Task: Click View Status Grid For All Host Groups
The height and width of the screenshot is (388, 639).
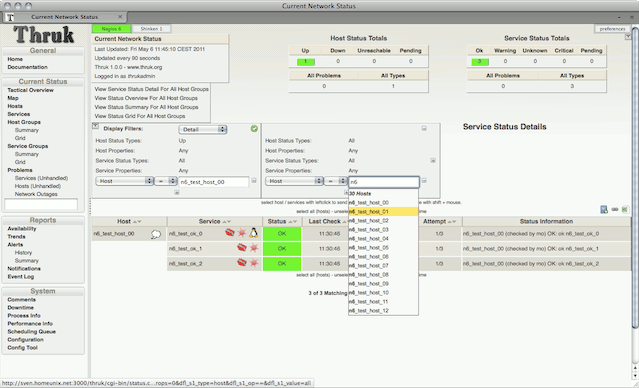Action: pos(140,116)
